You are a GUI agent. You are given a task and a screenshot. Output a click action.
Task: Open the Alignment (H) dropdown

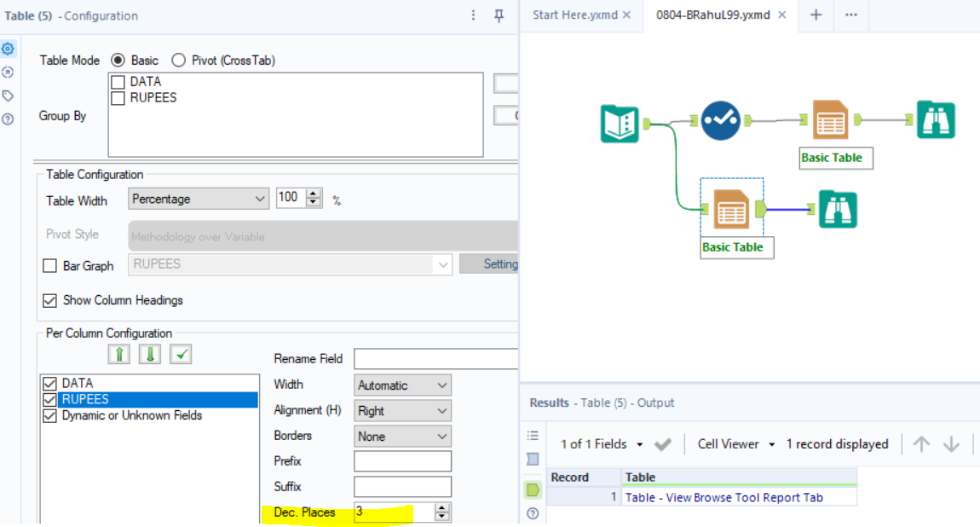(442, 410)
